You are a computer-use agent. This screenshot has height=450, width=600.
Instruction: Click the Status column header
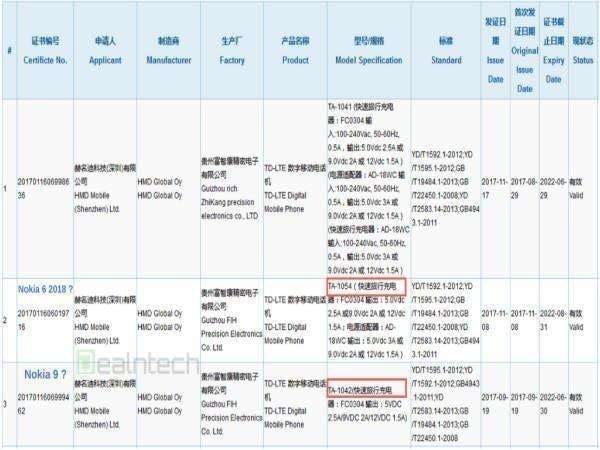pyautogui.click(x=583, y=48)
